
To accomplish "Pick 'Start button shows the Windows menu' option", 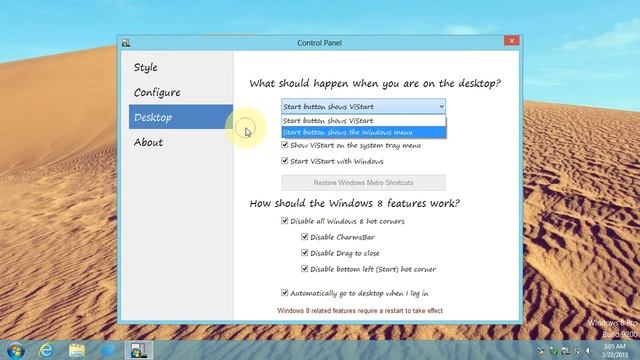I will [364, 132].
